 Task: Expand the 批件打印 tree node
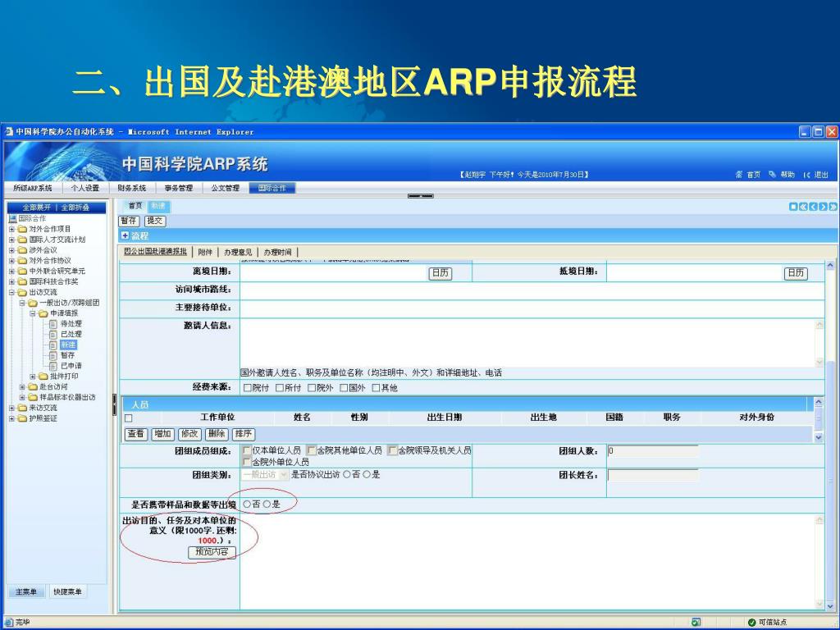pos(33,377)
